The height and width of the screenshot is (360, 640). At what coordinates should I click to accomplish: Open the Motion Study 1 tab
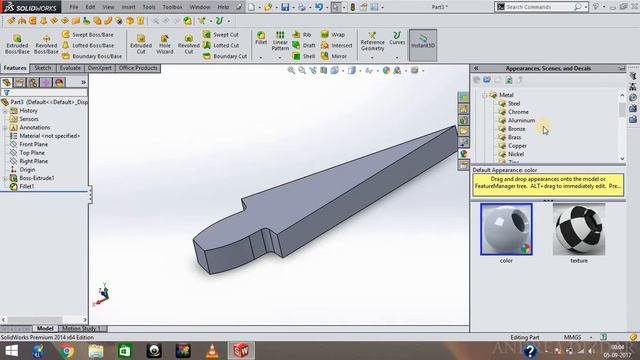pos(81,329)
